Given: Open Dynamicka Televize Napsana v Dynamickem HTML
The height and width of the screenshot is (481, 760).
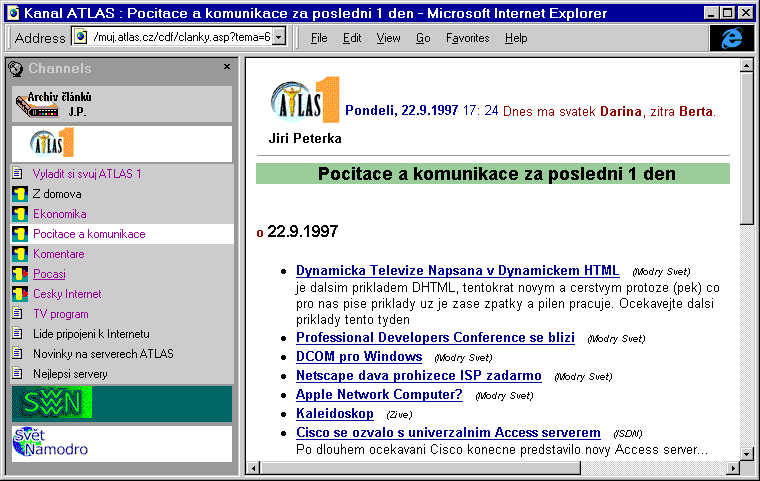Looking at the screenshot, I should tap(457, 270).
